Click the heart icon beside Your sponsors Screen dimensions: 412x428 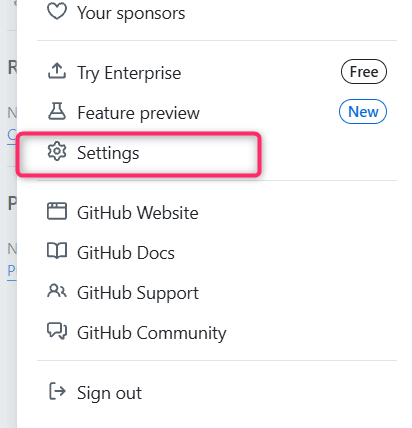57,12
